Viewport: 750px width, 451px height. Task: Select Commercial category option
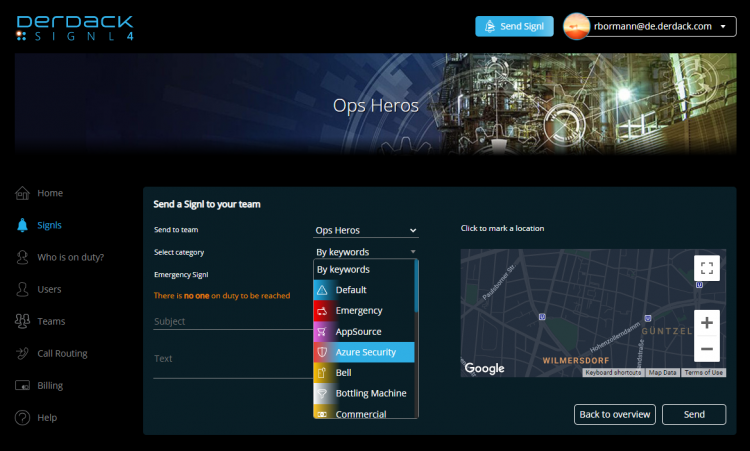pyautogui.click(x=364, y=412)
